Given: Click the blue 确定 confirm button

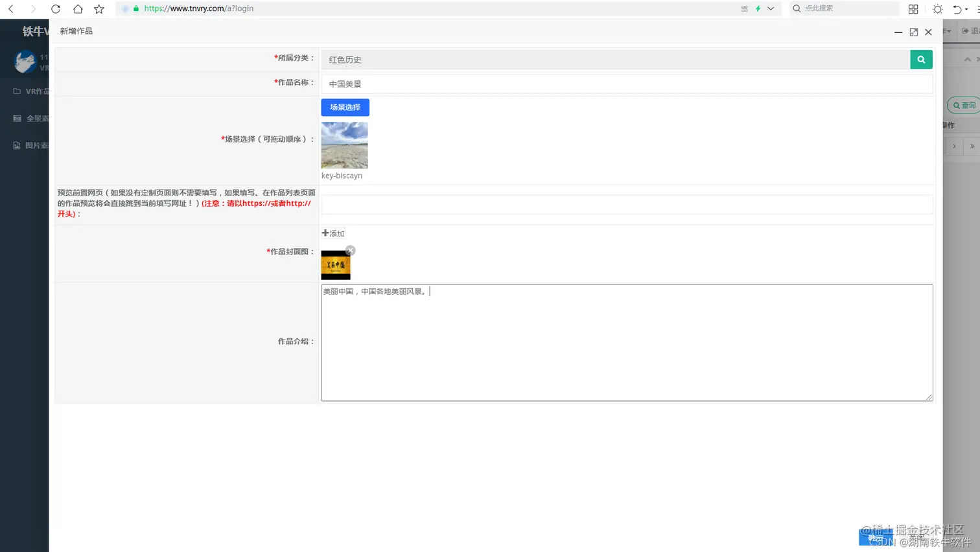Looking at the screenshot, I should click(876, 538).
